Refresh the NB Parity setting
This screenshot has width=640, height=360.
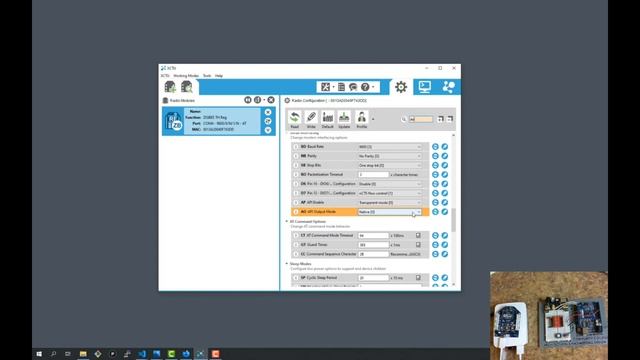point(435,156)
